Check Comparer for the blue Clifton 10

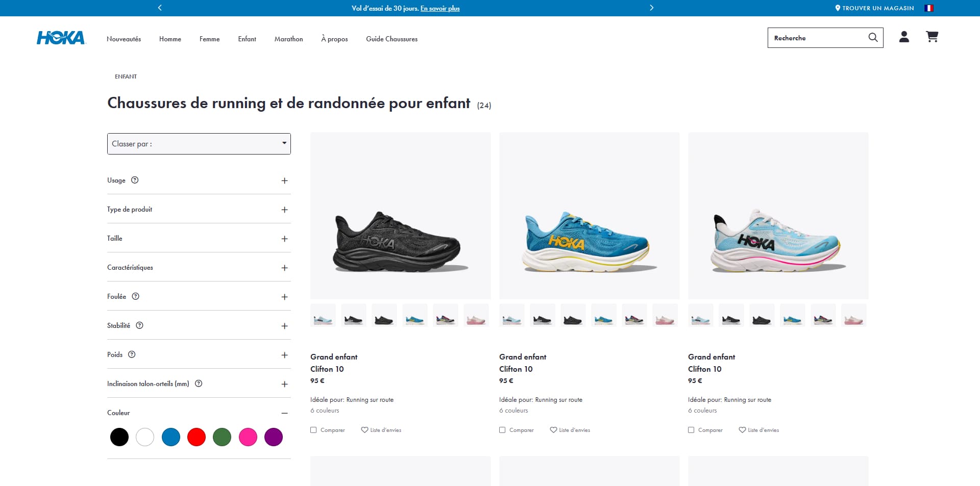(x=502, y=430)
